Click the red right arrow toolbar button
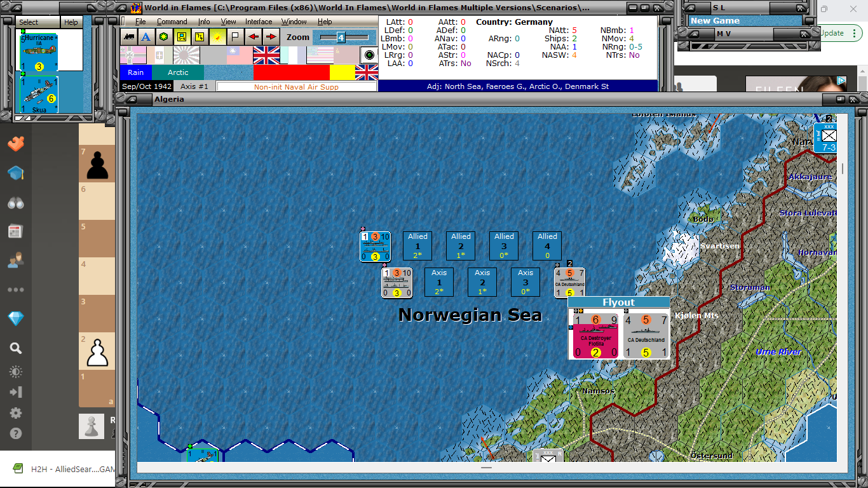 point(271,37)
